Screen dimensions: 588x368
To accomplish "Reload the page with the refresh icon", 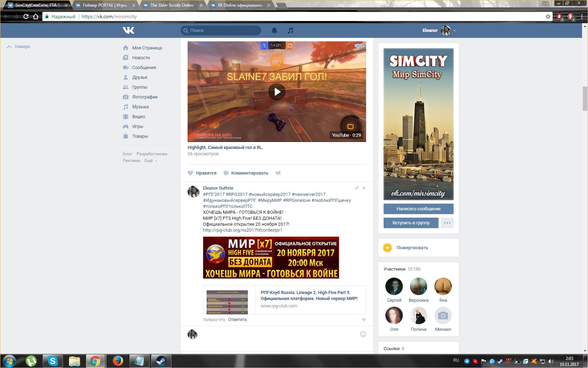I will (x=26, y=16).
